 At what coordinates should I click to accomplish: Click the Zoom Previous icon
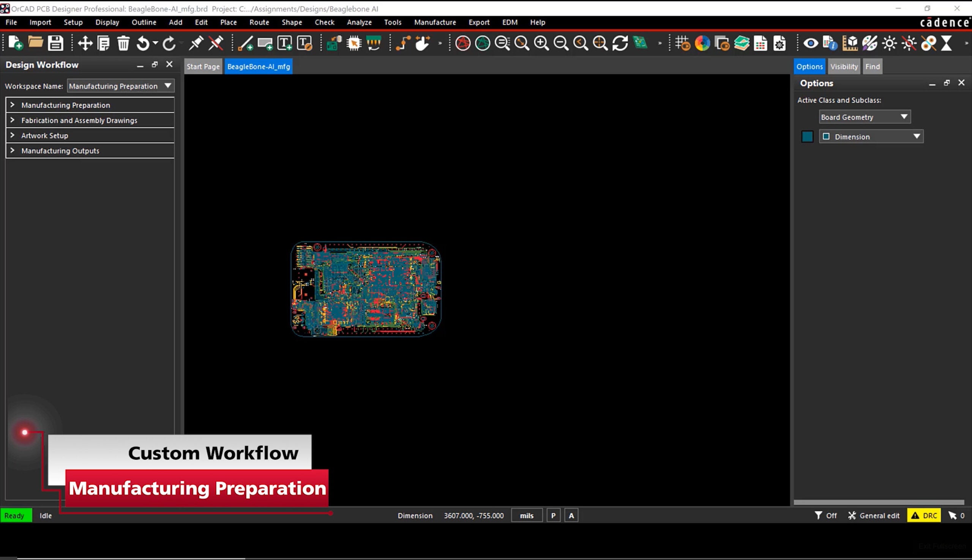click(581, 43)
